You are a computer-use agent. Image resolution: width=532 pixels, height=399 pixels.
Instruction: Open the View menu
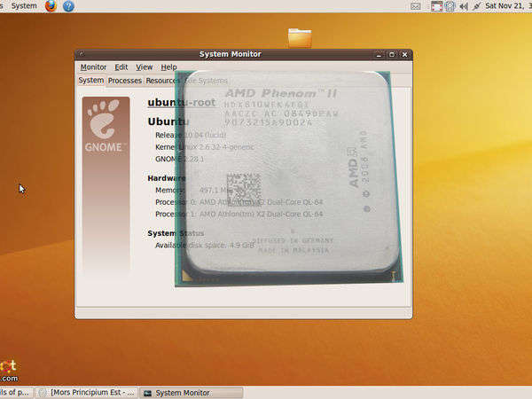(144, 67)
